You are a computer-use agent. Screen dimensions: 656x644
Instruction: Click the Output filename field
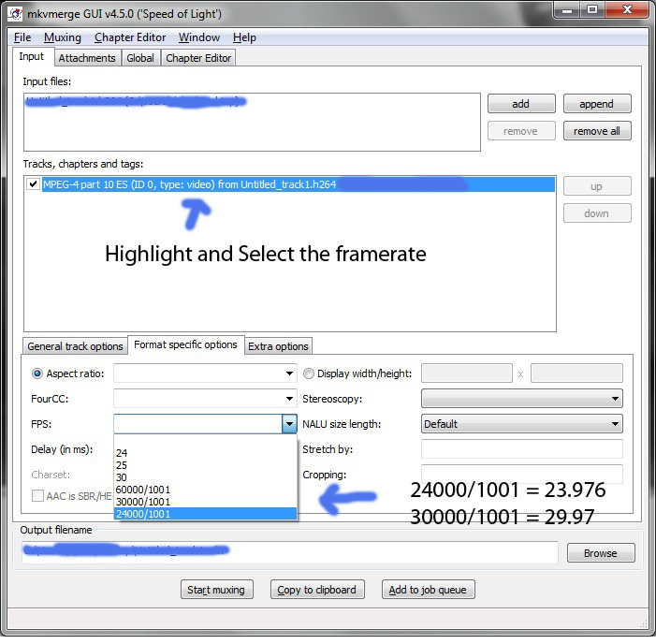(290, 552)
